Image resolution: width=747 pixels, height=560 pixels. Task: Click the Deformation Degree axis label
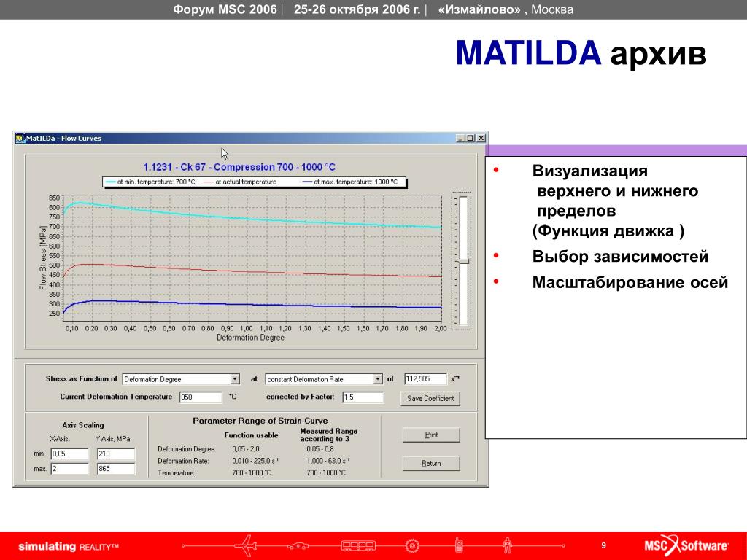[x=251, y=338]
